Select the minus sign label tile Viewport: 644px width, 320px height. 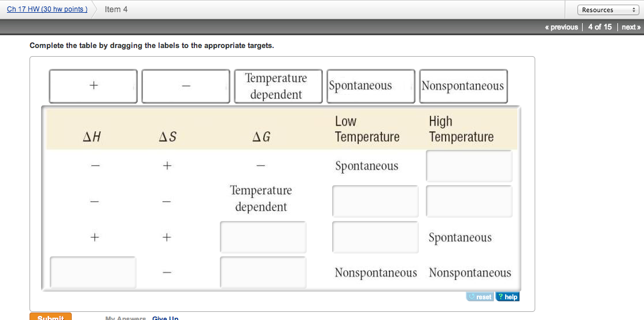(x=186, y=86)
